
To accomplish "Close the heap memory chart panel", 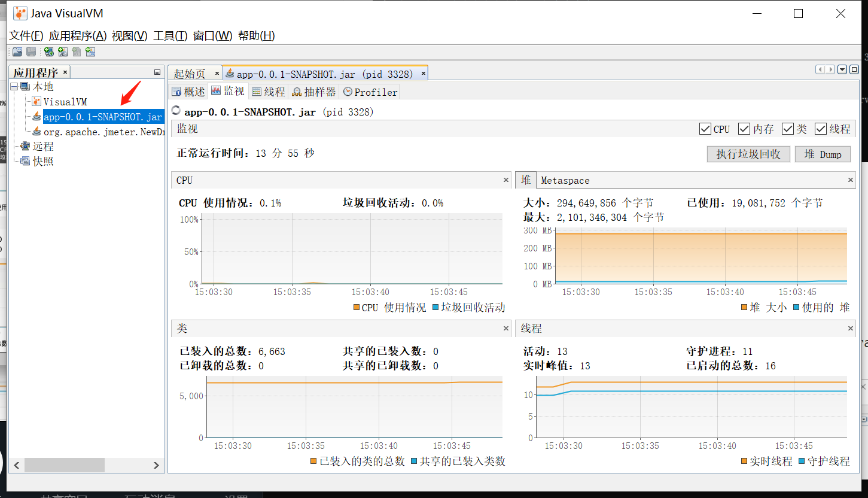I will coord(851,180).
